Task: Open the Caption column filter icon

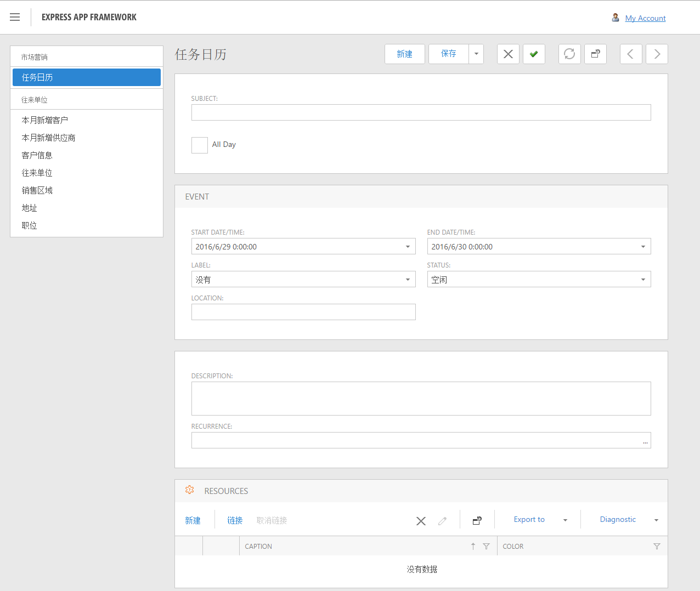Action: pos(486,546)
